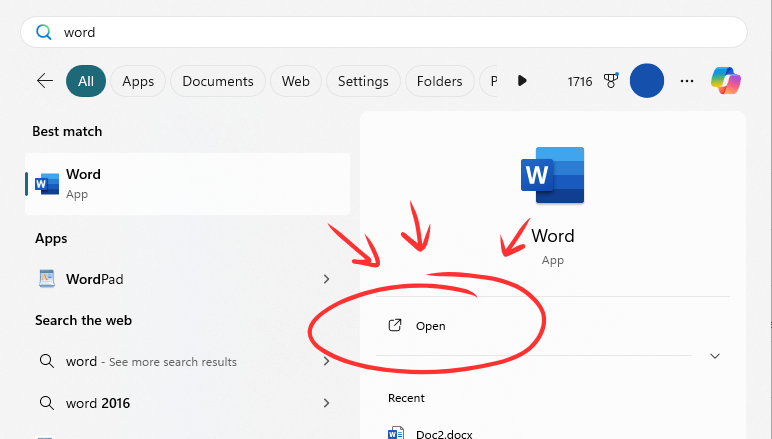
Task: Click the "Apps" section heading
Action: click(51, 239)
